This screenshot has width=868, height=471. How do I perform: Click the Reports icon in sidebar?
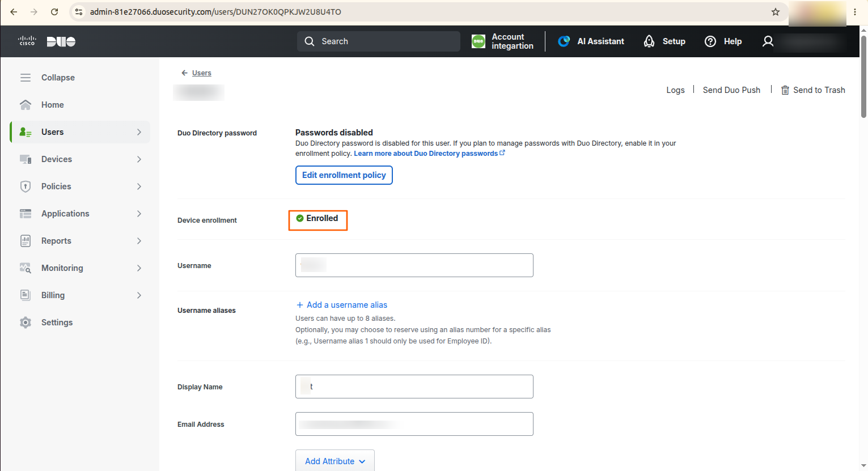tap(26, 241)
